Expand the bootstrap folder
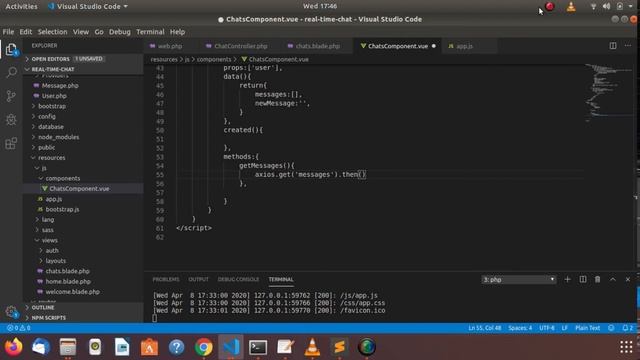The width and height of the screenshot is (640, 360). click(x=52, y=106)
